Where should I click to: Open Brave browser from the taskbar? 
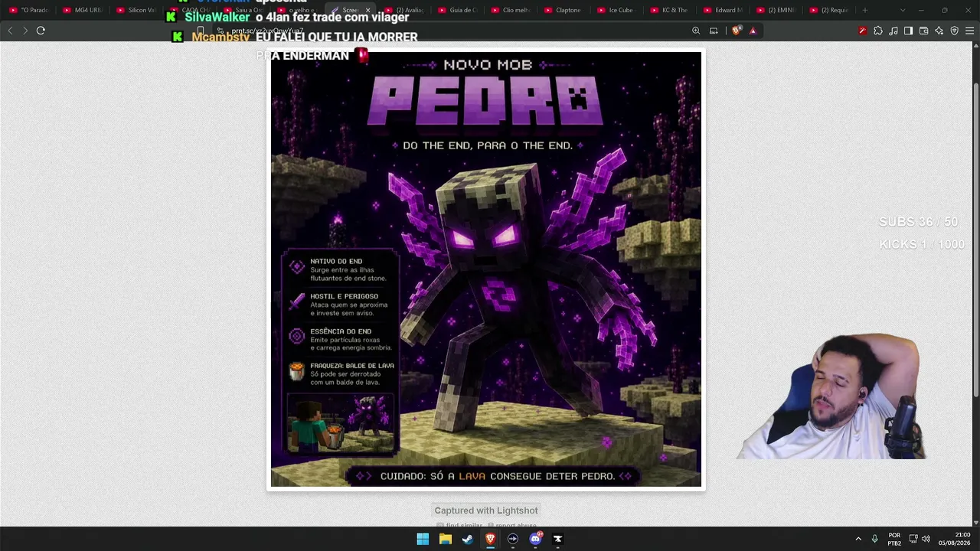[490, 539]
